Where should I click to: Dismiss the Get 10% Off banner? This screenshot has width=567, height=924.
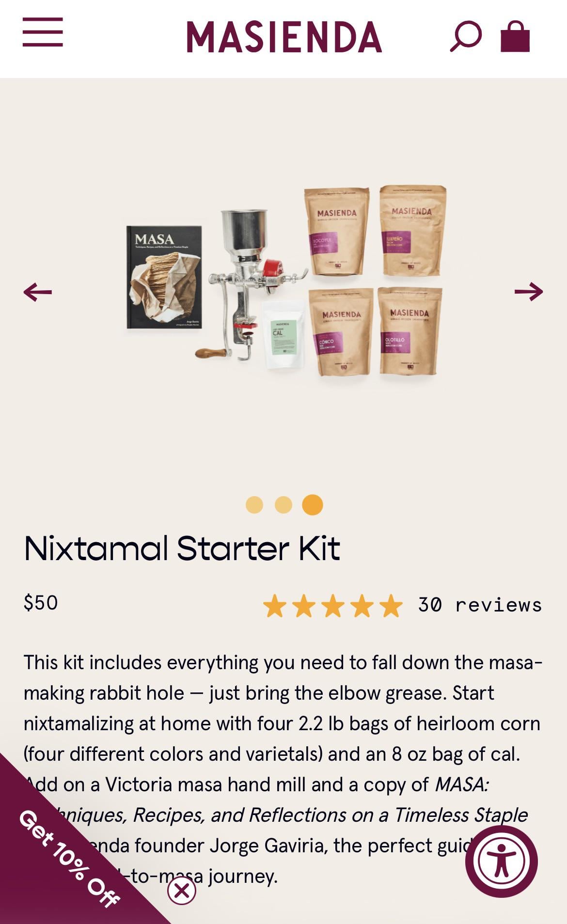tap(182, 891)
